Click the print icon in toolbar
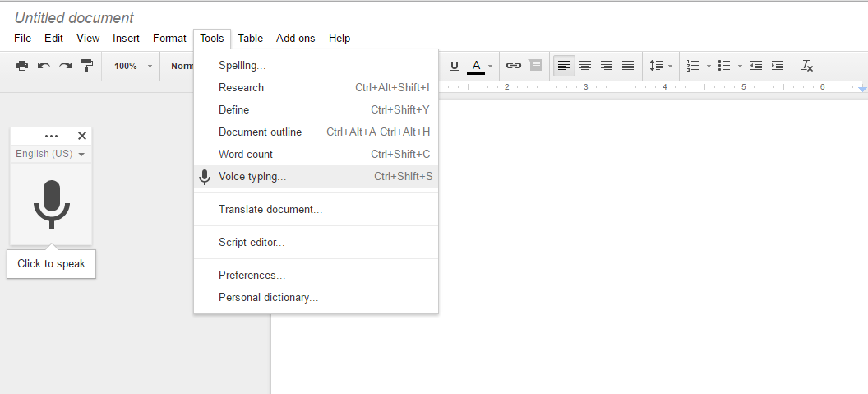 [x=22, y=66]
